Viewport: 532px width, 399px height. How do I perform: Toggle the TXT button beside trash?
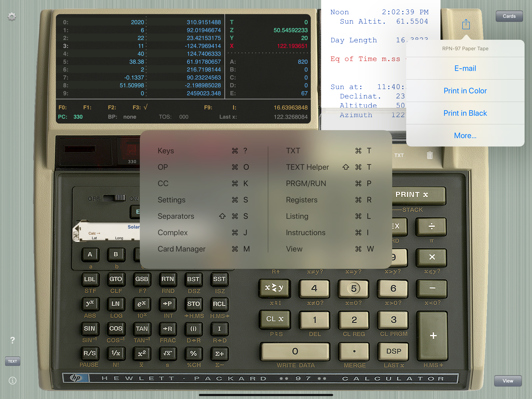click(x=399, y=155)
